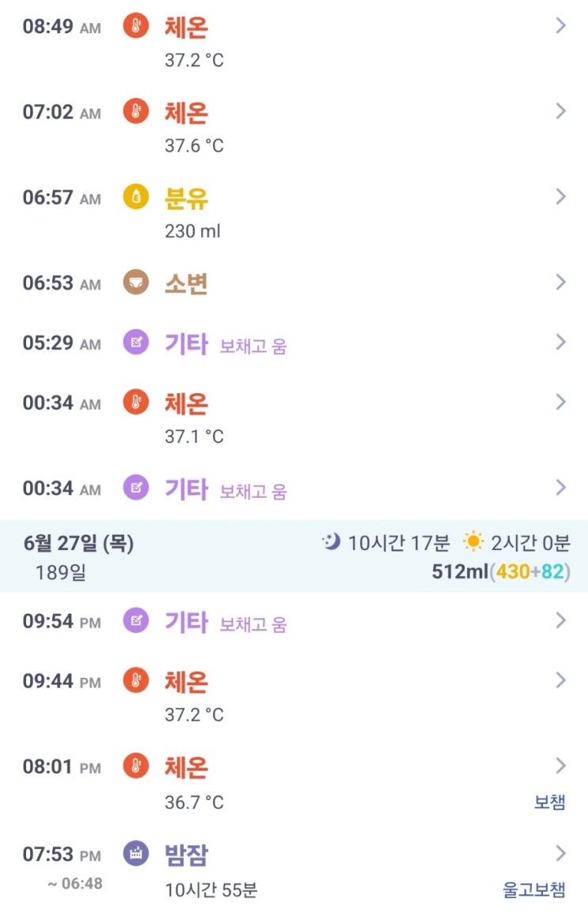Viewport: 588px width, 921px height.
Task: Open the 분유 feeding record label
Action: (x=186, y=198)
